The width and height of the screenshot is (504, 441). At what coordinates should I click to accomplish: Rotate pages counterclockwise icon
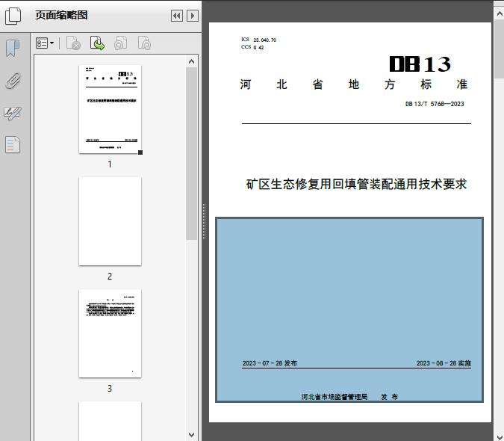[x=120, y=43]
